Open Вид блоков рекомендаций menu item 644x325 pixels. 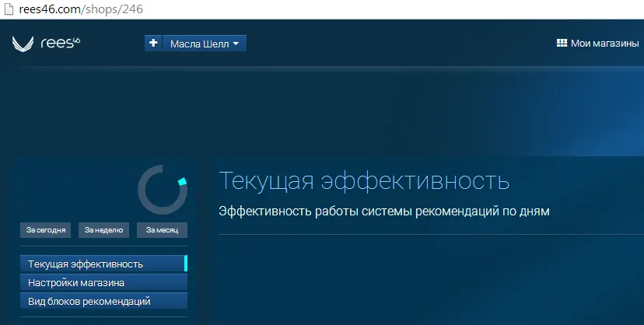tap(103, 301)
